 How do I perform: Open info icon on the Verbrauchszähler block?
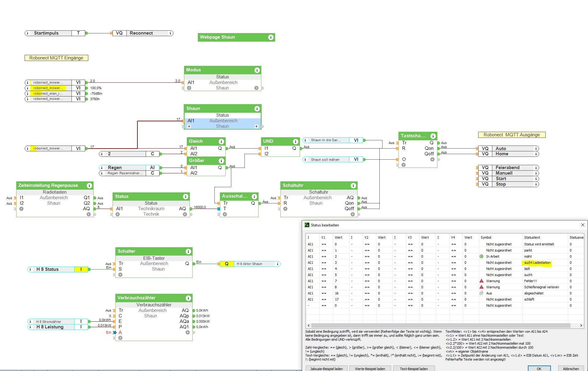point(188,298)
